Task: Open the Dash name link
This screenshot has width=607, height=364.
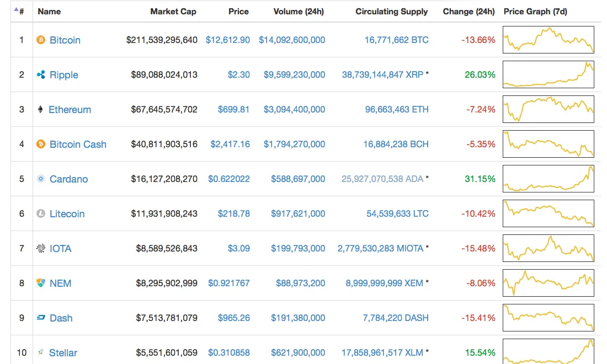Action: 61,318
